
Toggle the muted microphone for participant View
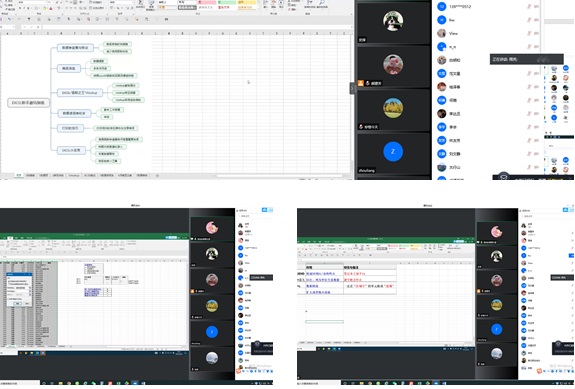pyautogui.click(x=529, y=33)
